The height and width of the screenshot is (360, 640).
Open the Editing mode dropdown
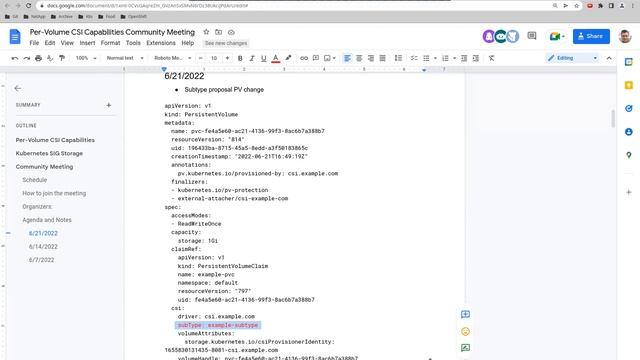(x=573, y=58)
